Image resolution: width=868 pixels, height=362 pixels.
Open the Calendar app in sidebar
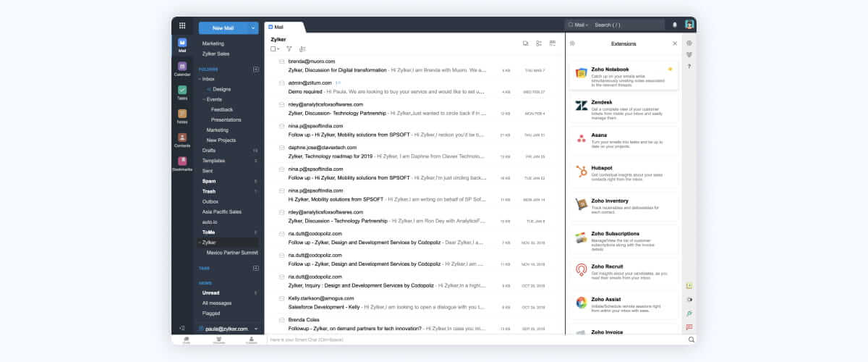pos(182,69)
